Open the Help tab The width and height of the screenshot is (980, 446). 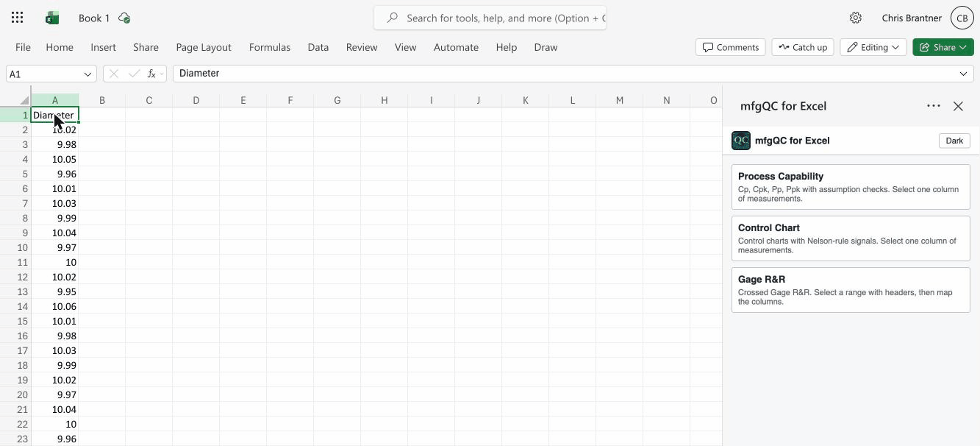click(506, 47)
